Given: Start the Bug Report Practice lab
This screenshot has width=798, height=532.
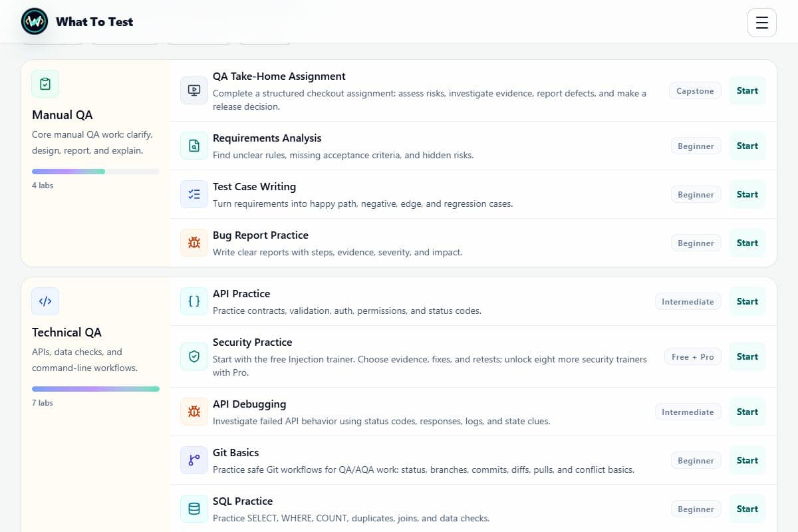Looking at the screenshot, I should pos(747,243).
